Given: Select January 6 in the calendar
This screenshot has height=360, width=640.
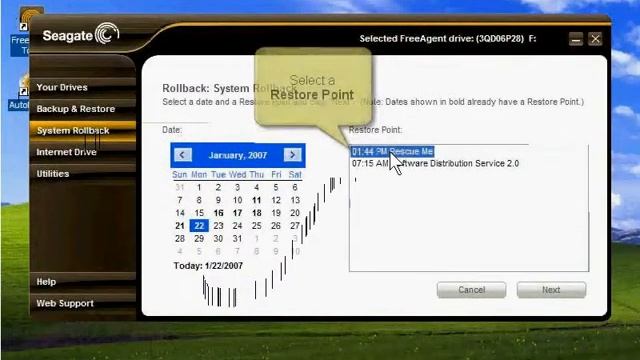Looking at the screenshot, I should 295,188.
